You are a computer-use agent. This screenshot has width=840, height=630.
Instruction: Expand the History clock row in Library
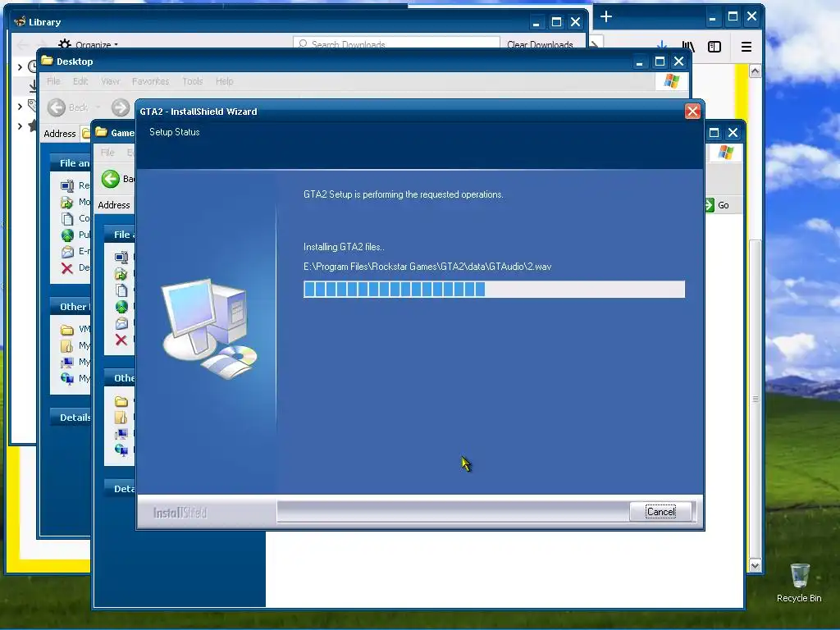click(20, 67)
